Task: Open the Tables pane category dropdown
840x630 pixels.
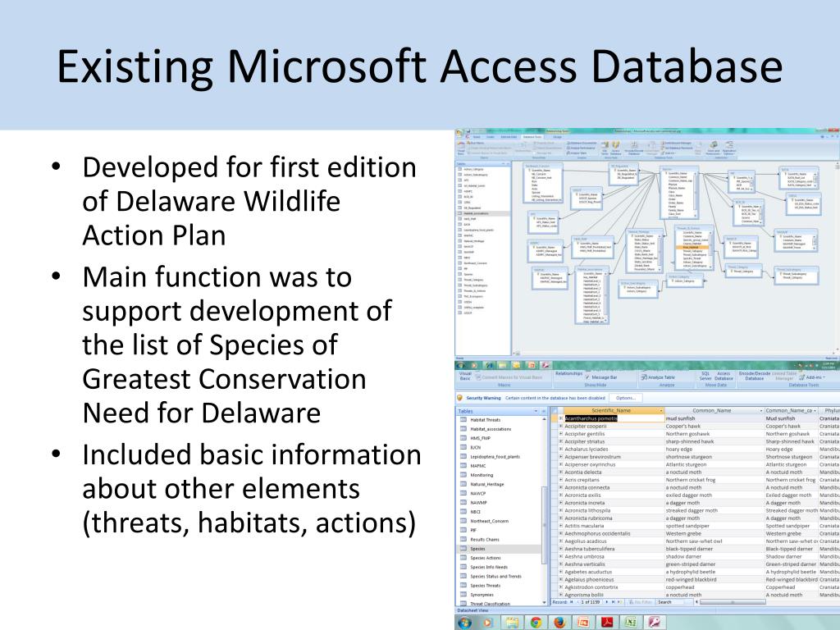Action: 535,412
